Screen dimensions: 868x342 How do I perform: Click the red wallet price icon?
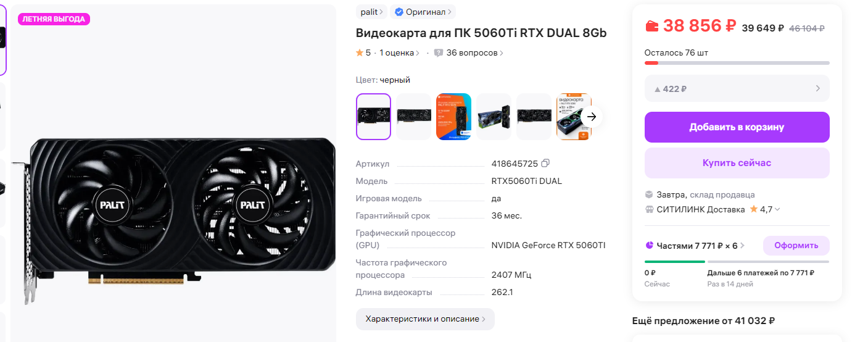[x=651, y=26]
